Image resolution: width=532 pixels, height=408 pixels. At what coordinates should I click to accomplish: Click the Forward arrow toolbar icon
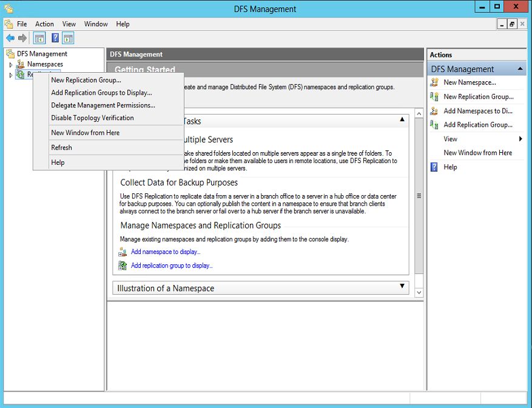coord(22,38)
